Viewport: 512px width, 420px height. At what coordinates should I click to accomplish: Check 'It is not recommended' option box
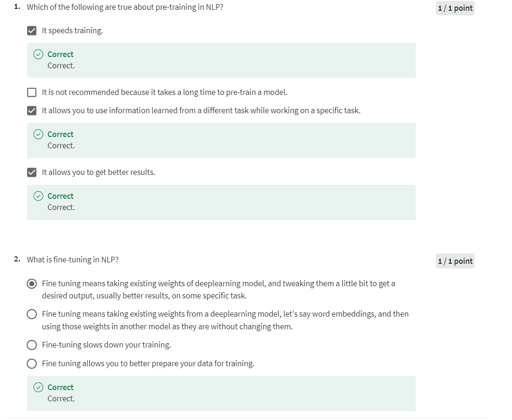tap(32, 93)
